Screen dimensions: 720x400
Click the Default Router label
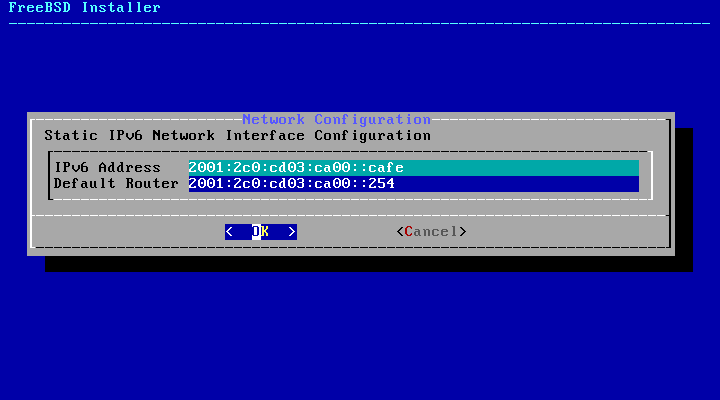(116, 184)
